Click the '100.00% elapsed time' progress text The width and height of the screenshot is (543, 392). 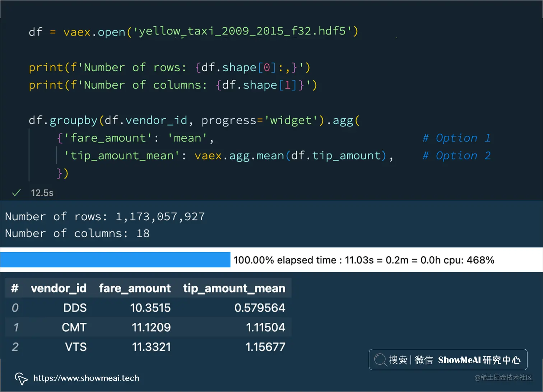364,260
